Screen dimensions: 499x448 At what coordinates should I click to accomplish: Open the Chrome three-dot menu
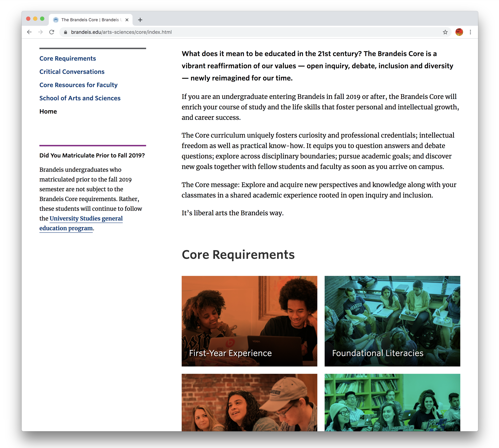(470, 32)
